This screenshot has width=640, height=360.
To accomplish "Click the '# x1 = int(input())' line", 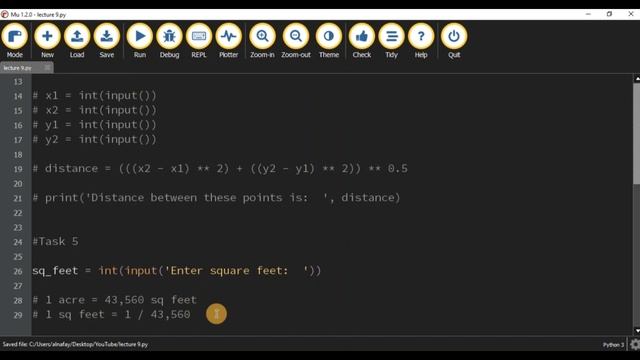I will point(95,96).
